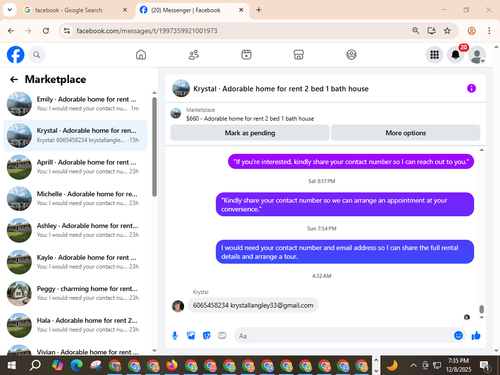Open Windows taskbar search

pos(35,366)
